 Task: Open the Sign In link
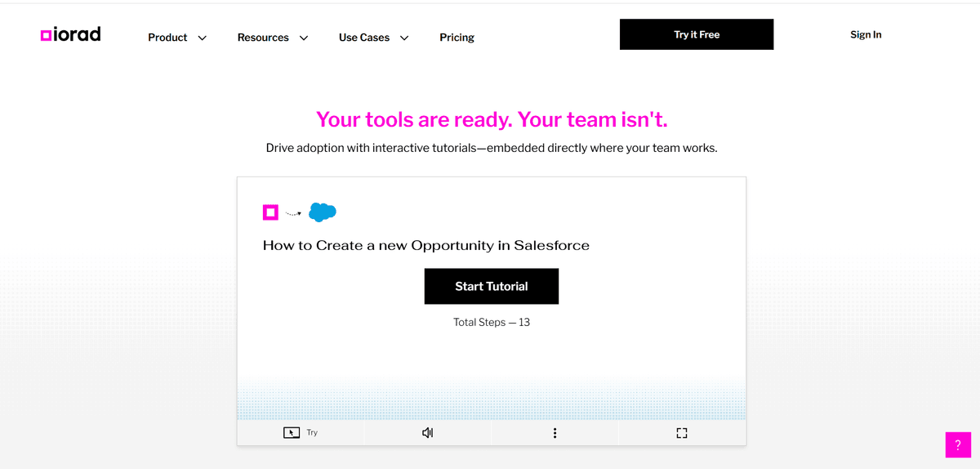point(866,34)
